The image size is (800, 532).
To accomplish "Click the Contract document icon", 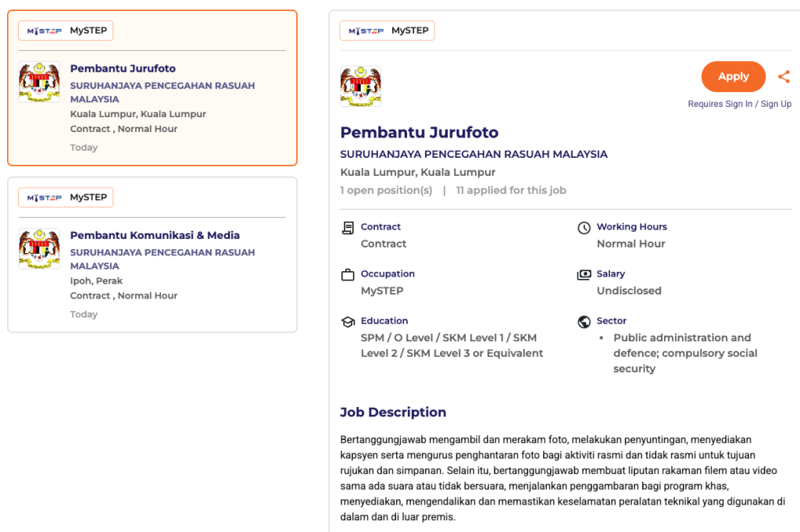I will (x=348, y=227).
